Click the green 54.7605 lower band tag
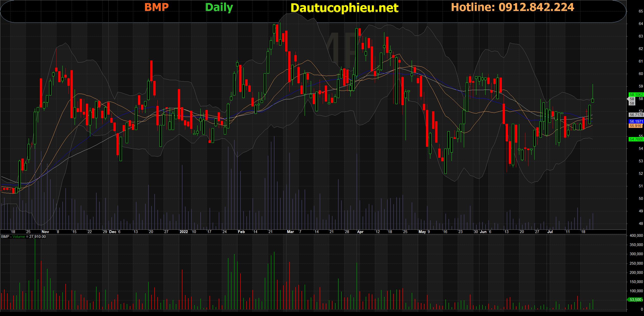 pyautogui.click(x=636, y=139)
